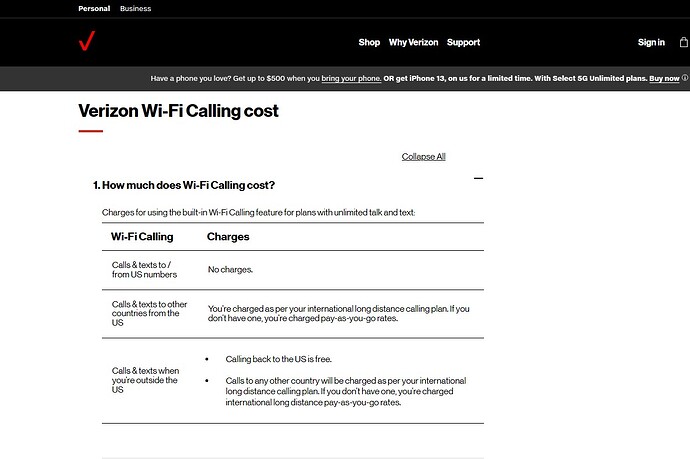Click the Verizon Wi-Fi Calling cost title
This screenshot has height=459, width=690.
[x=178, y=111]
